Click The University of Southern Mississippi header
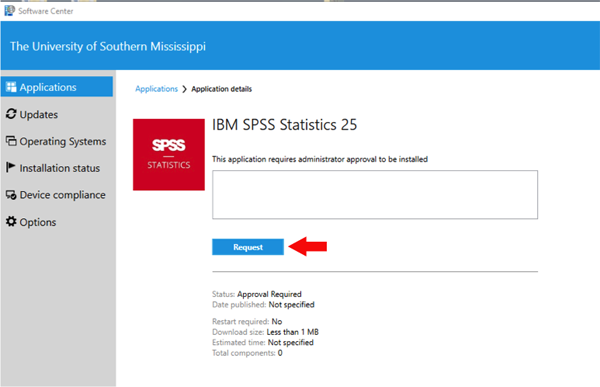This screenshot has height=387, width=600. pos(108,46)
